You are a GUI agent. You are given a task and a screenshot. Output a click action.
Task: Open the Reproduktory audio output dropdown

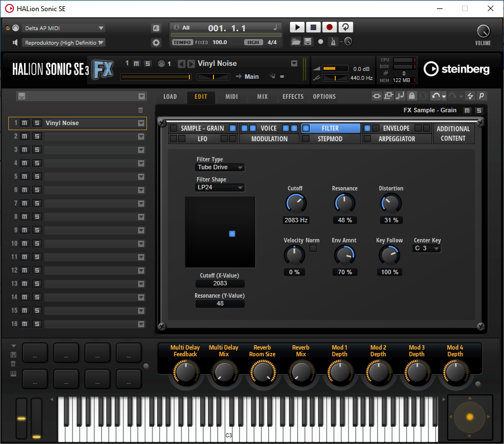coord(64,43)
